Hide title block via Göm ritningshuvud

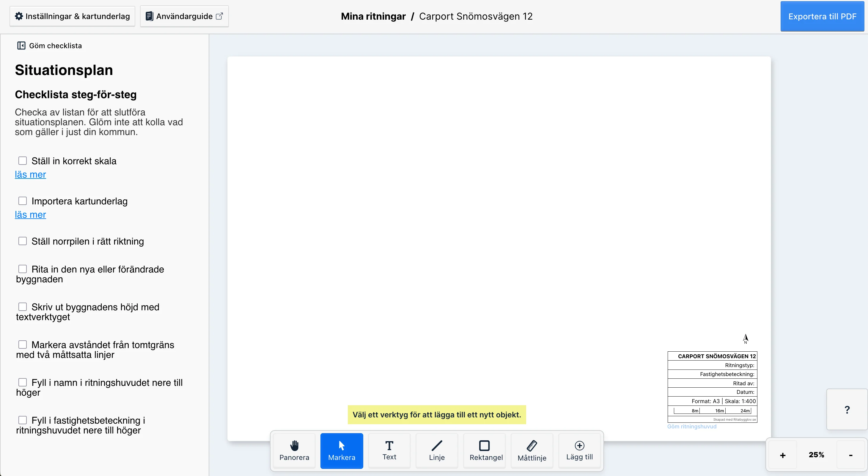click(692, 426)
